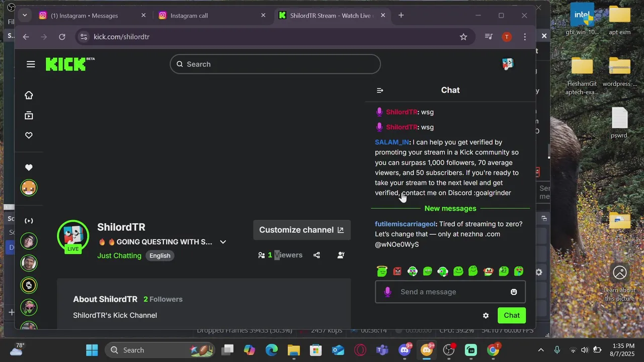The height and width of the screenshot is (362, 644).
Task: Open the weather widget showing 78°
Action: pyautogui.click(x=16, y=350)
